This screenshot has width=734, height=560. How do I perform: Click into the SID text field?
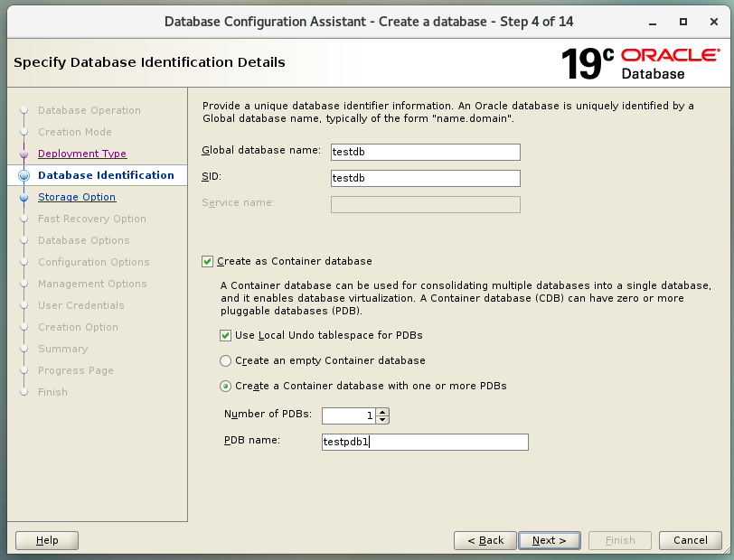coord(426,178)
